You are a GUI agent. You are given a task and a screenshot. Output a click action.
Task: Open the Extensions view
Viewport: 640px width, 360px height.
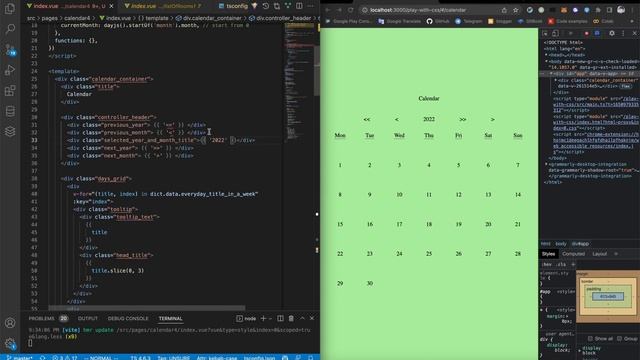tap(10, 91)
